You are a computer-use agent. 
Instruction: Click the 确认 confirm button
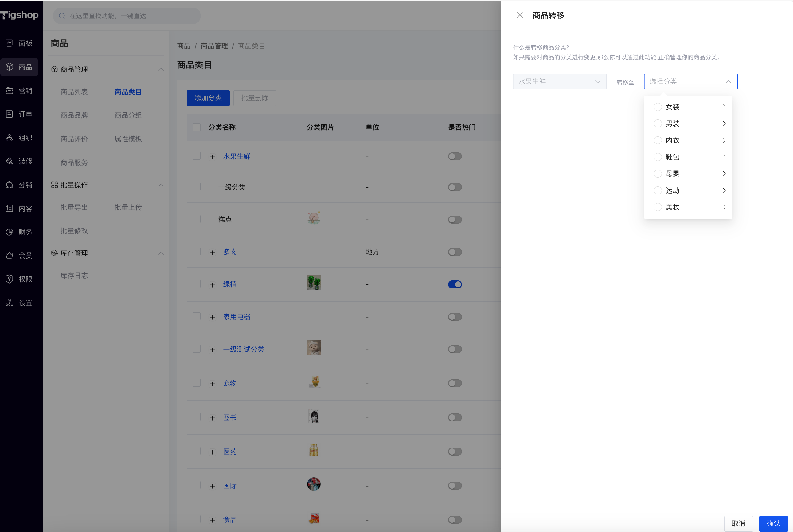[773, 523]
